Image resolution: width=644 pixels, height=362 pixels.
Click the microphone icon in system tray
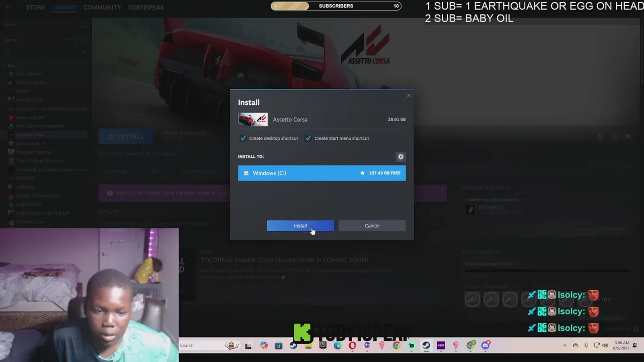(x=586, y=345)
